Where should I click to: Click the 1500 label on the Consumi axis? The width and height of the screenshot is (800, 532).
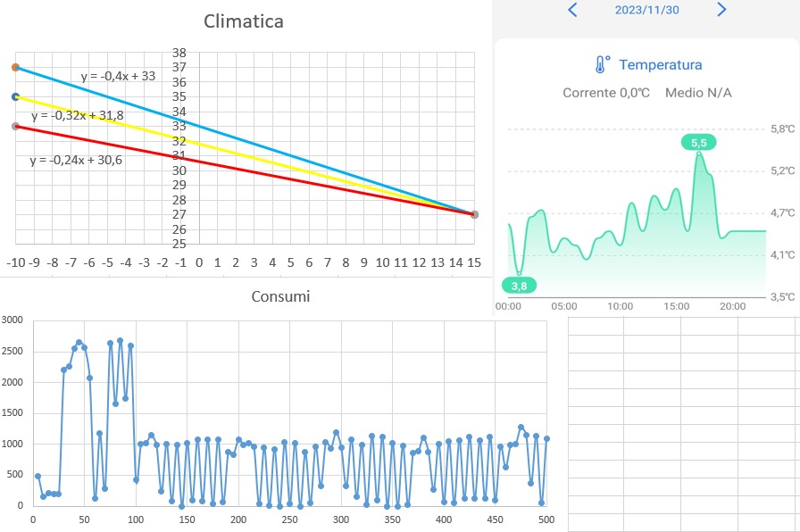click(x=12, y=412)
